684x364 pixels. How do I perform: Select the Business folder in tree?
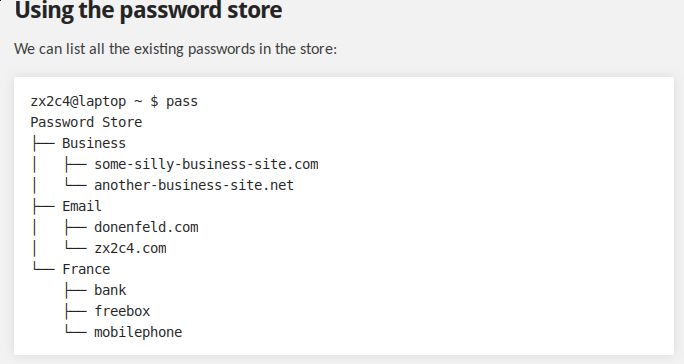tap(94, 143)
